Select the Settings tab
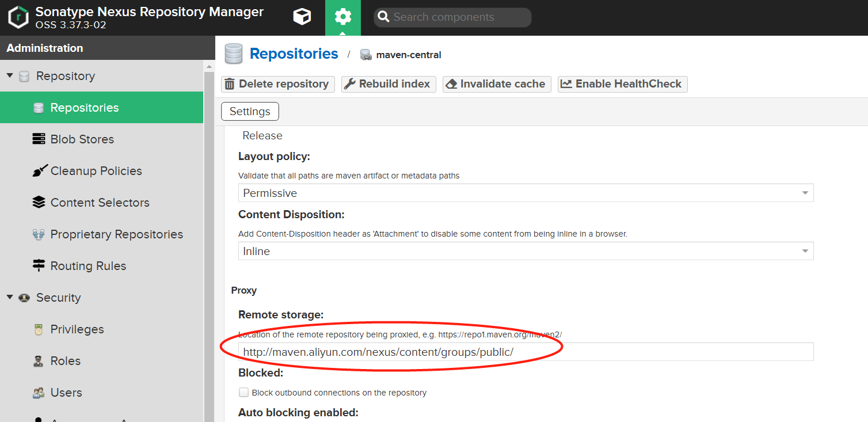The image size is (868, 422). click(250, 111)
